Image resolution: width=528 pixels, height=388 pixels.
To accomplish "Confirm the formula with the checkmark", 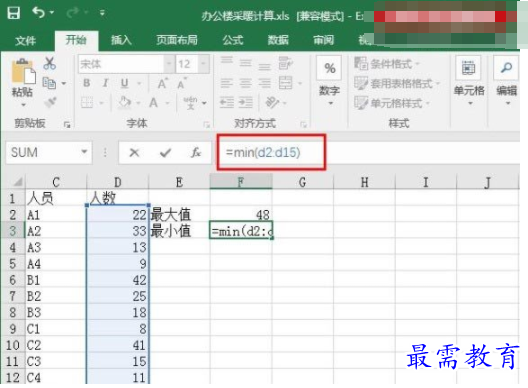I will [x=165, y=153].
